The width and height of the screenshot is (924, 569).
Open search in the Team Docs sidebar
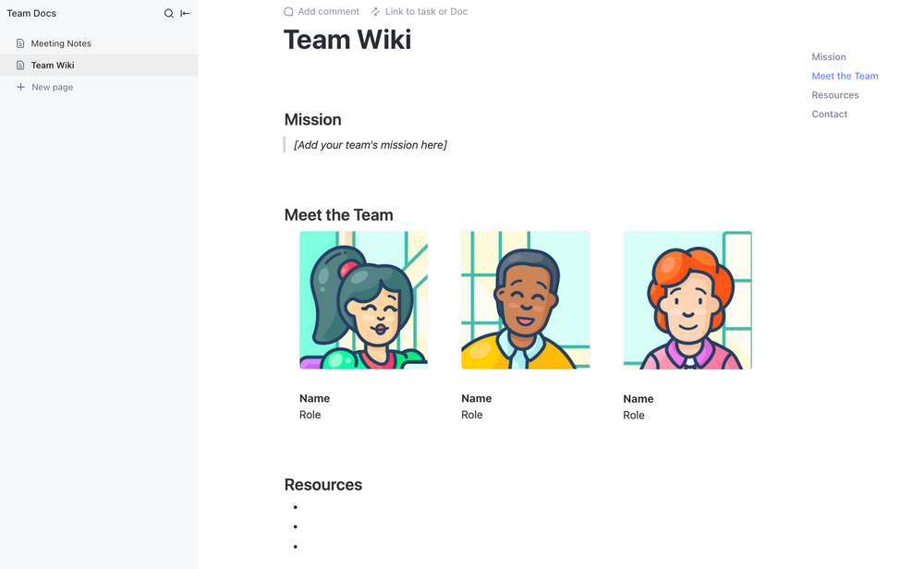click(168, 13)
